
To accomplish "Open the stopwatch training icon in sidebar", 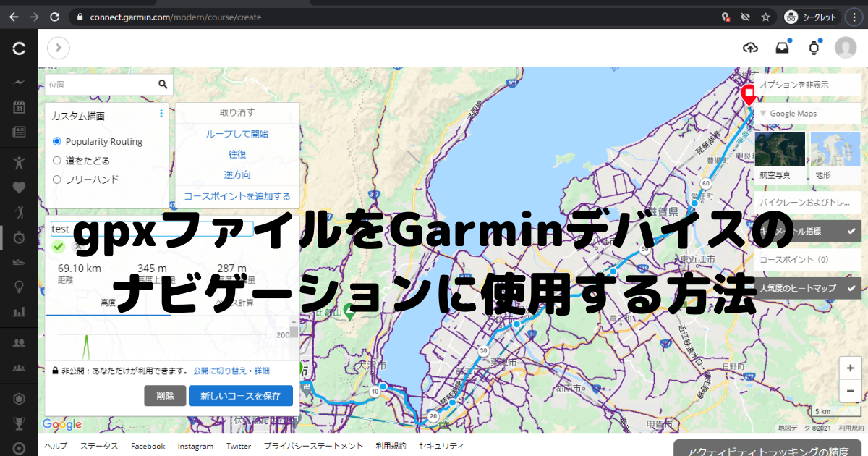I will click(20, 237).
